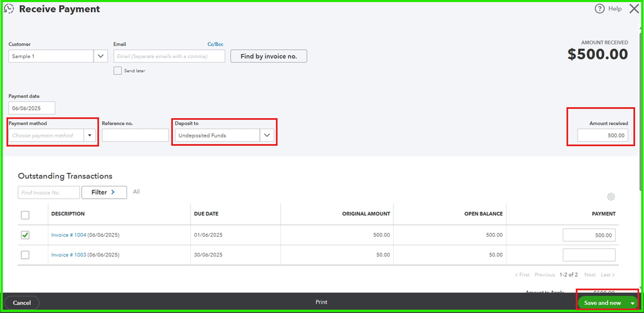Open the Invoice # 1004 link
644x313 pixels.
click(68, 235)
